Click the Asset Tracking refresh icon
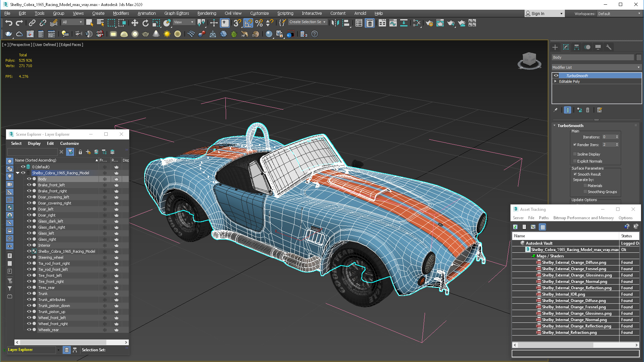This screenshot has width=644, height=362. 516,227
